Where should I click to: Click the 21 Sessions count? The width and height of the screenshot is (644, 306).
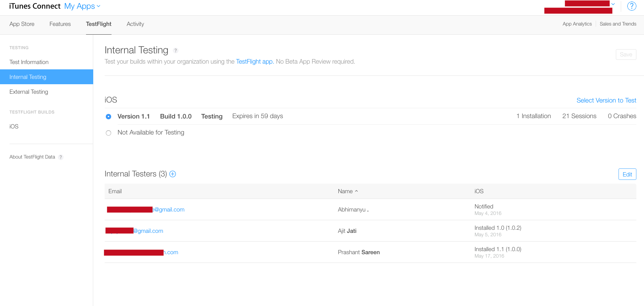pyautogui.click(x=579, y=116)
